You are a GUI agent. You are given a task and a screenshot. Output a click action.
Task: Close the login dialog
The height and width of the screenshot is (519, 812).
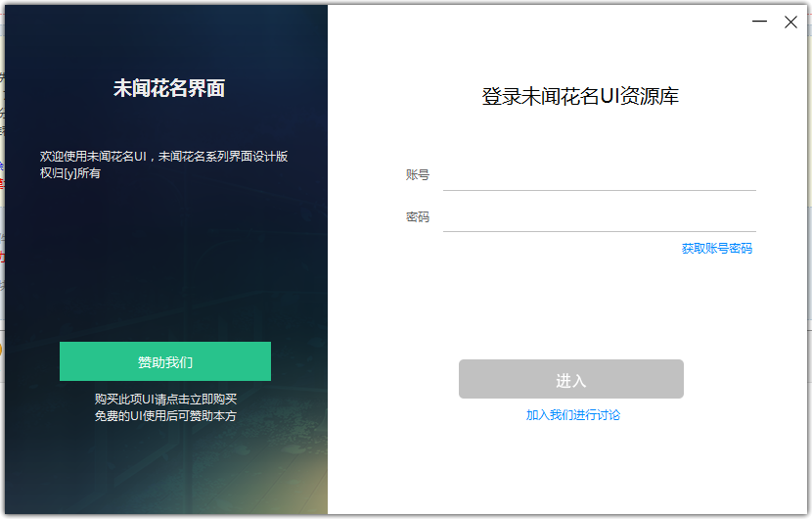(x=790, y=22)
